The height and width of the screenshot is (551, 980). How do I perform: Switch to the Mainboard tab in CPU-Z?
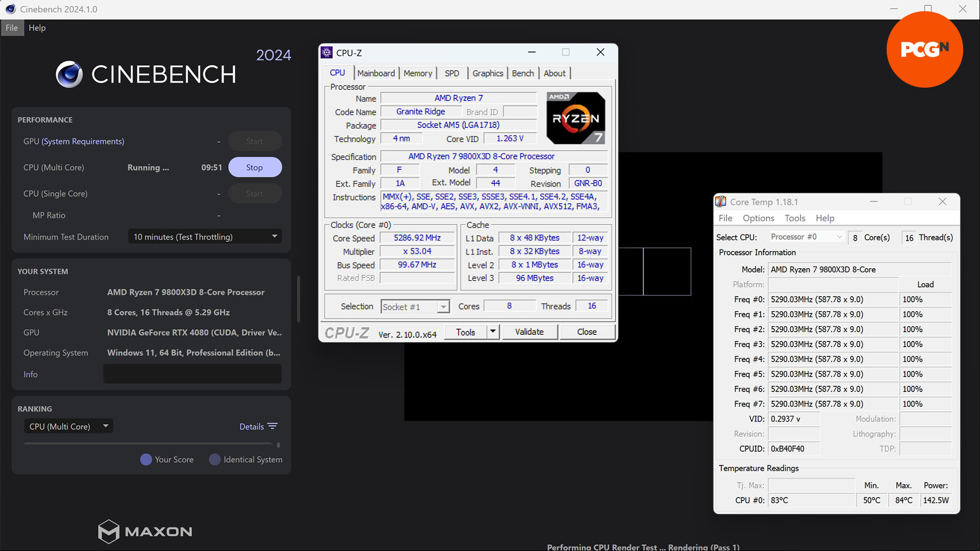tap(376, 73)
